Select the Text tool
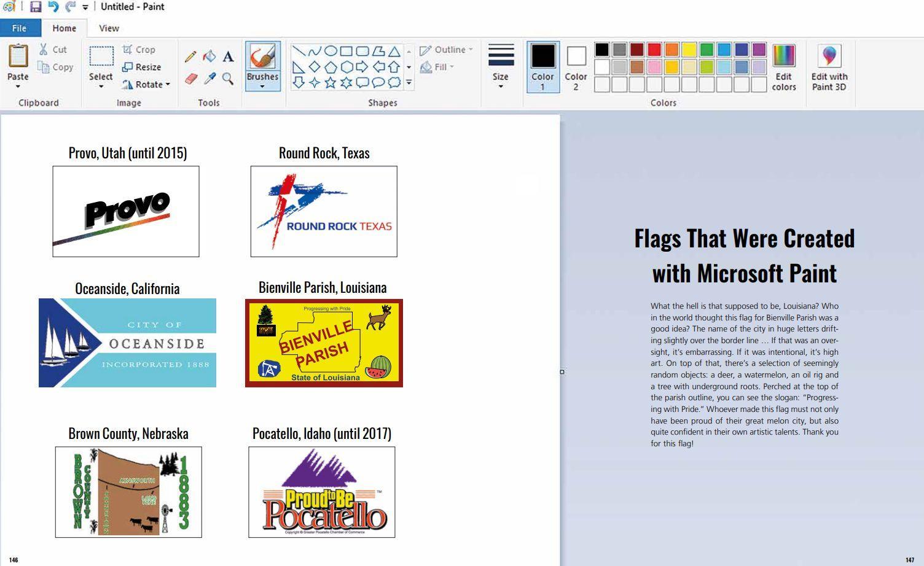The width and height of the screenshot is (924, 566). click(x=228, y=57)
